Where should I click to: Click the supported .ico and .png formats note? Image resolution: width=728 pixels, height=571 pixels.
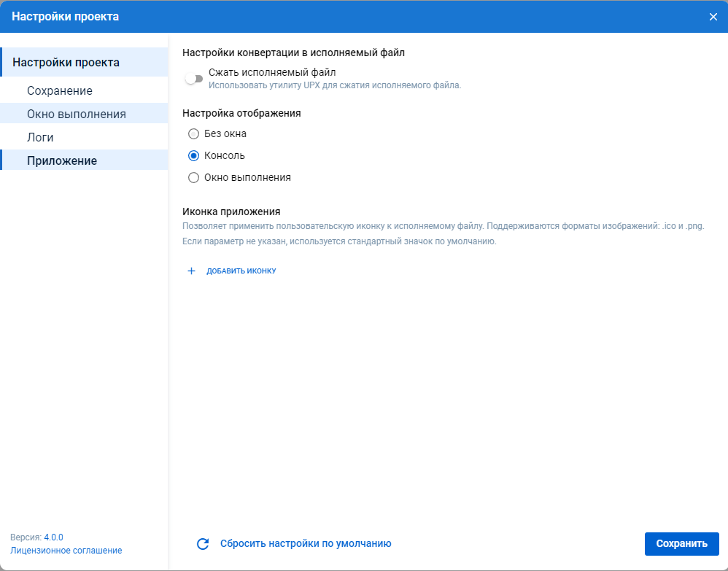(444, 227)
